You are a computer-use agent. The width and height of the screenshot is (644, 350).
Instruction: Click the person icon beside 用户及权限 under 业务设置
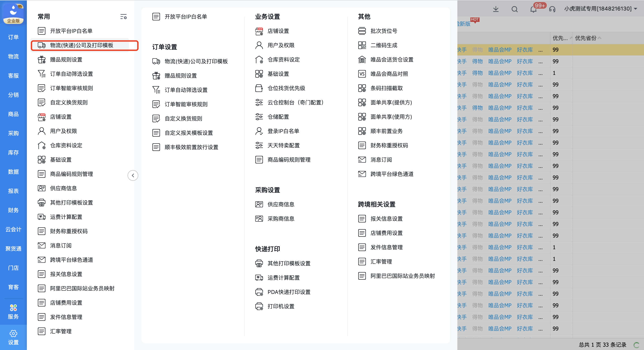coord(259,45)
